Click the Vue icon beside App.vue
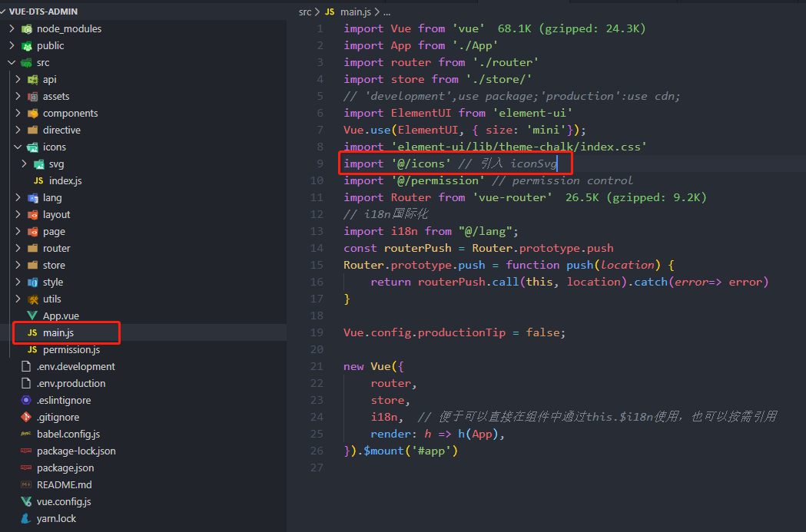Image resolution: width=806 pixels, height=532 pixels. pyautogui.click(x=32, y=316)
